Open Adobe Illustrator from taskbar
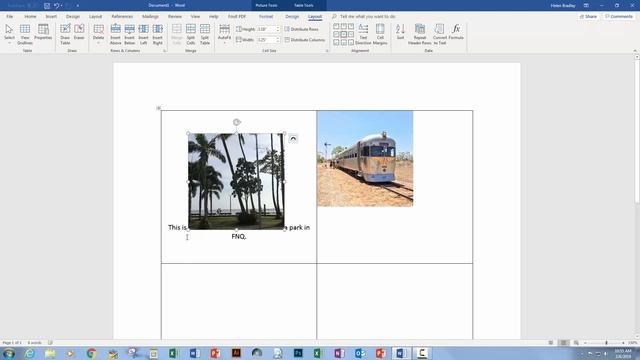This screenshot has height=360, width=640. point(236,353)
